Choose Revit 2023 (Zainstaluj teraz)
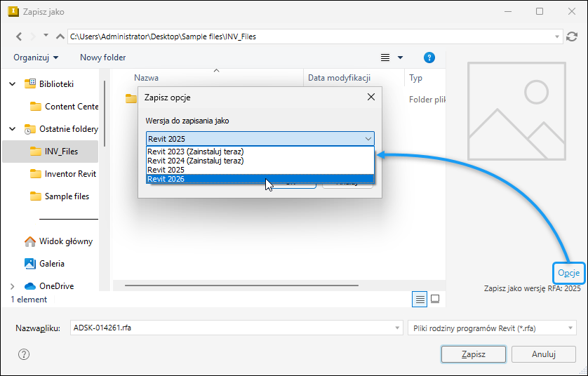This screenshot has width=588, height=376. click(260, 152)
